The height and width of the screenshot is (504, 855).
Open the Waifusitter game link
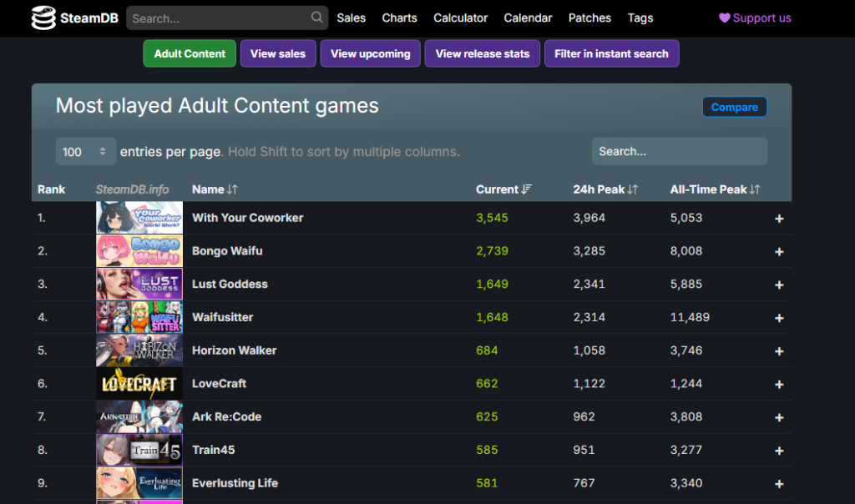coord(222,317)
